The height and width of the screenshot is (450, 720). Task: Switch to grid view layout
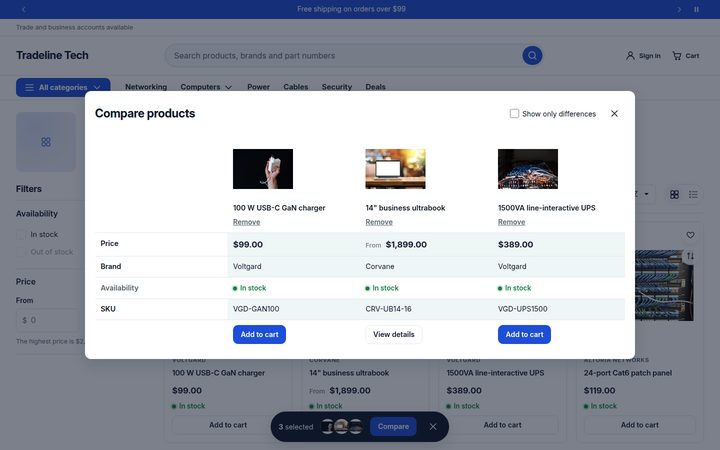coord(674,194)
